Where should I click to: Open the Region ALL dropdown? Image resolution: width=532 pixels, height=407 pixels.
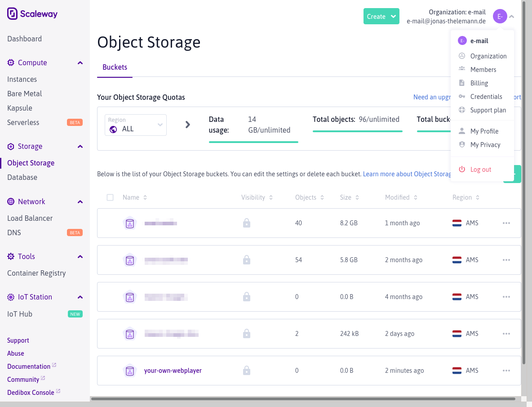(135, 125)
